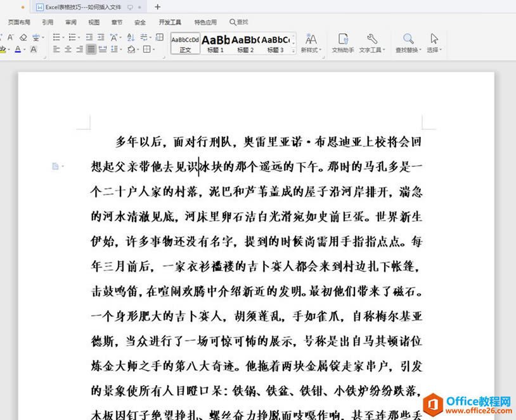Click the 查找 search box
This screenshot has width=516, height=420.
tap(239, 22)
